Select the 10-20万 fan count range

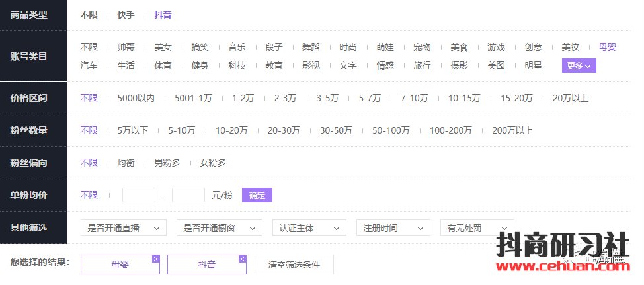[x=231, y=130]
